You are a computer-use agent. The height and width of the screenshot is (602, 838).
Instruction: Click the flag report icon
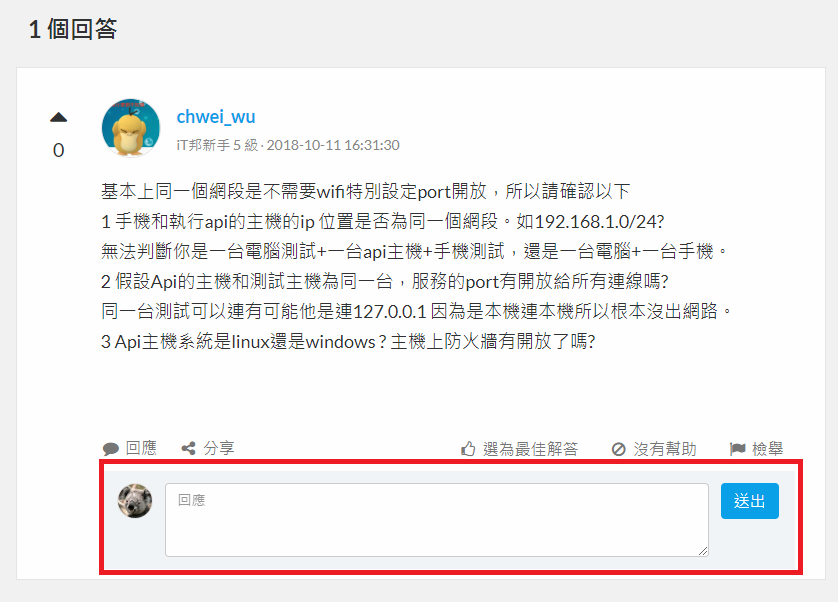(x=738, y=449)
